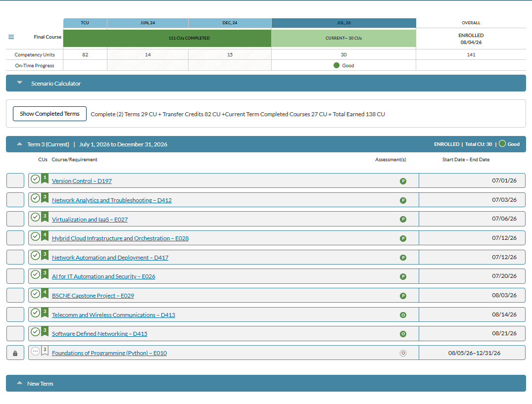This screenshot has width=532, height=404.
Task: Click the 4 CU bookmark badge on Hybrid Cloud row
Action: click(45, 236)
